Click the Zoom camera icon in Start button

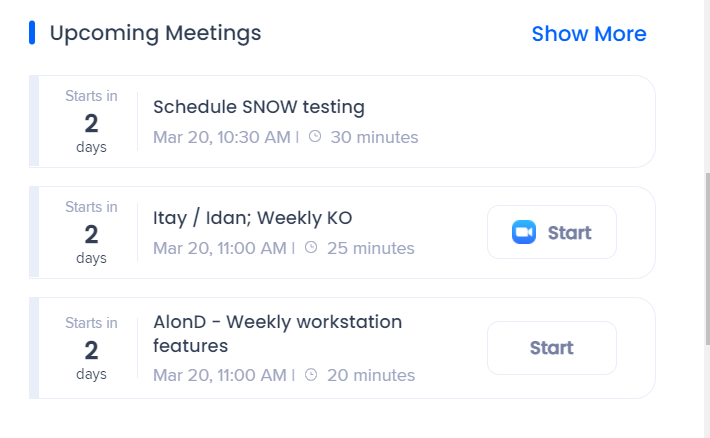pos(524,232)
